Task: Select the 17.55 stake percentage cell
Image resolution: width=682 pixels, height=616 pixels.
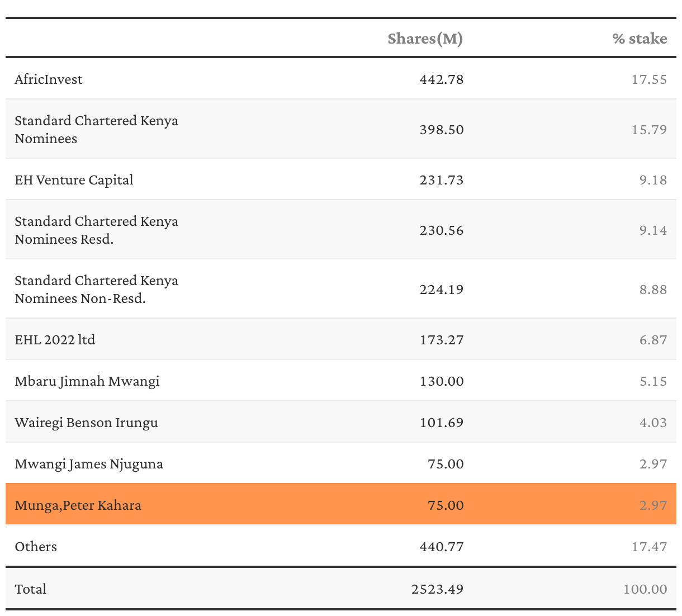Action: point(649,79)
